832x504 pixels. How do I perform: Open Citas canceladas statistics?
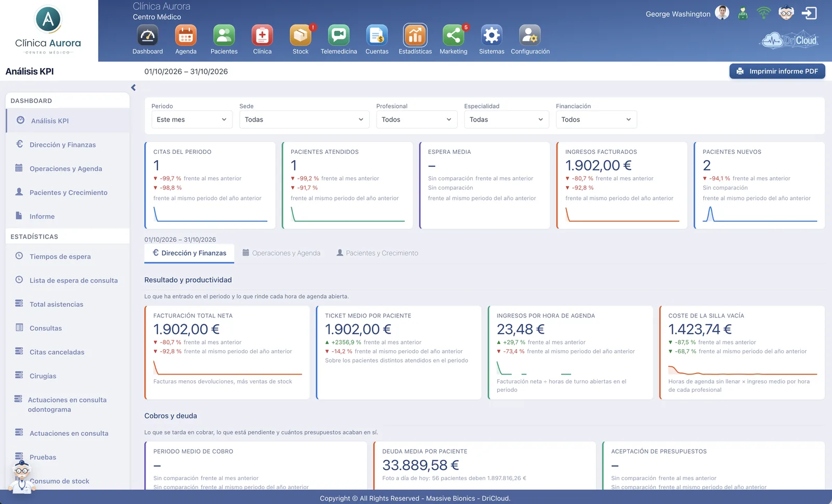click(68, 352)
